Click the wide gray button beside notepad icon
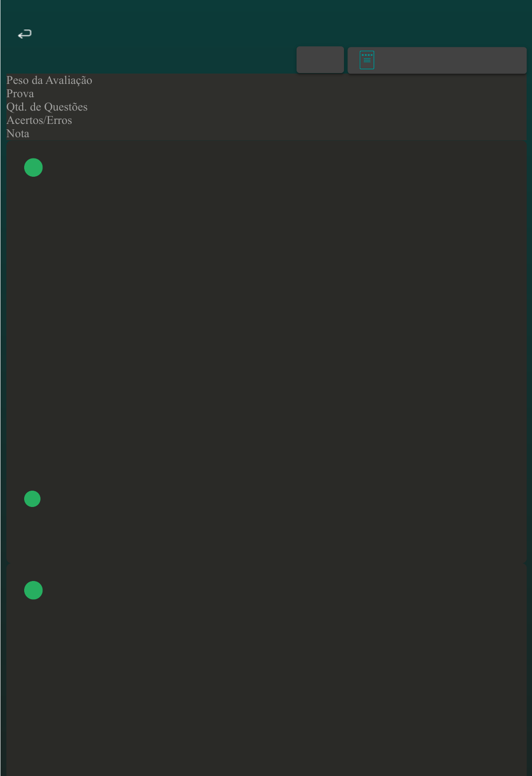532x776 pixels. point(437,60)
